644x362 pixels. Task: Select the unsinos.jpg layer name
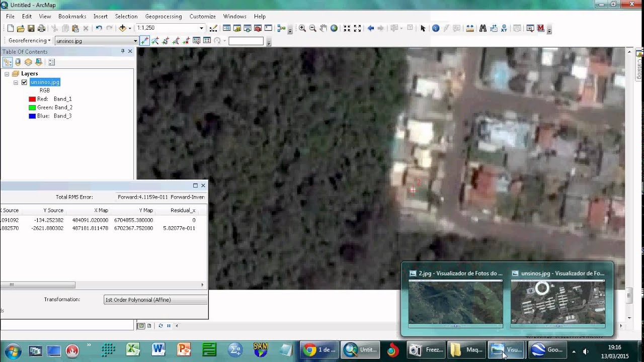(45, 82)
